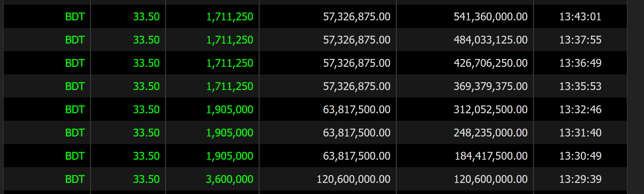Screen dimensions: 644x194
Task: Select the 13:32:46 timestamp
Action: (580, 109)
